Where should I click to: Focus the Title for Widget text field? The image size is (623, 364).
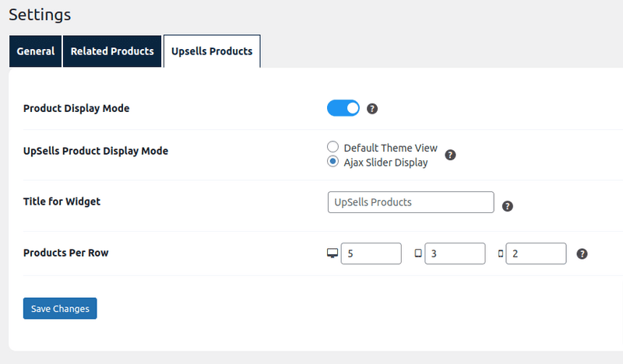[410, 202]
